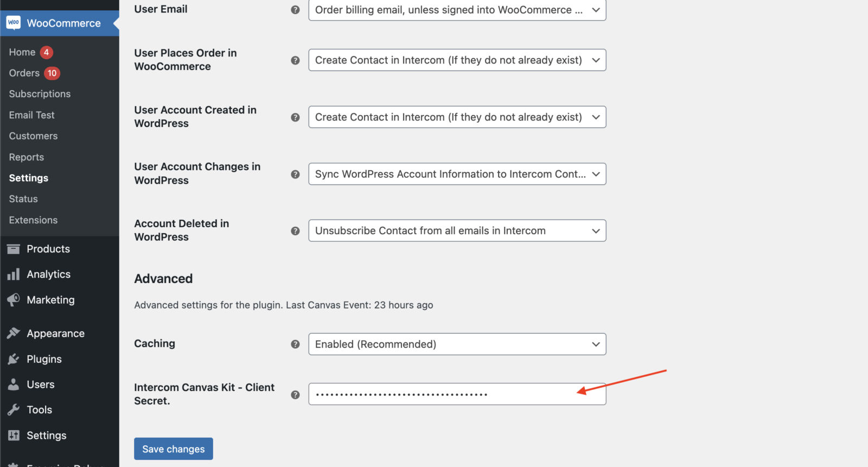Open the Account Deleted in WordPress dropdown

pyautogui.click(x=457, y=231)
